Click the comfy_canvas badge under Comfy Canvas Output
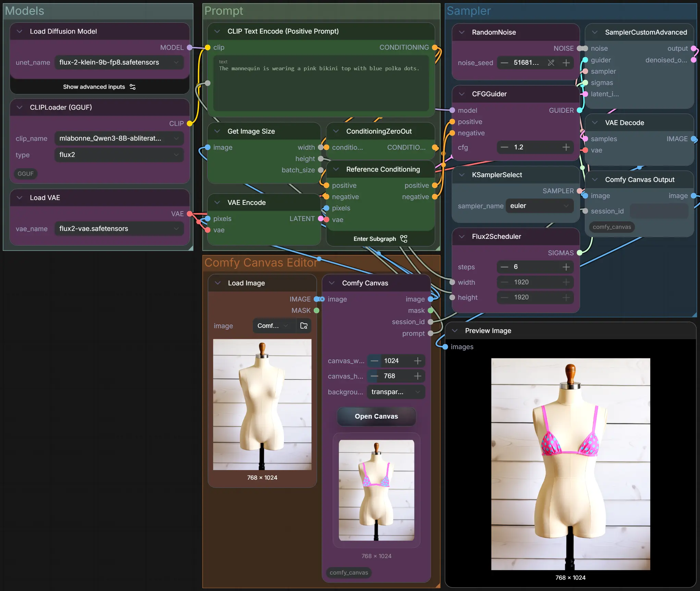 pyautogui.click(x=612, y=227)
